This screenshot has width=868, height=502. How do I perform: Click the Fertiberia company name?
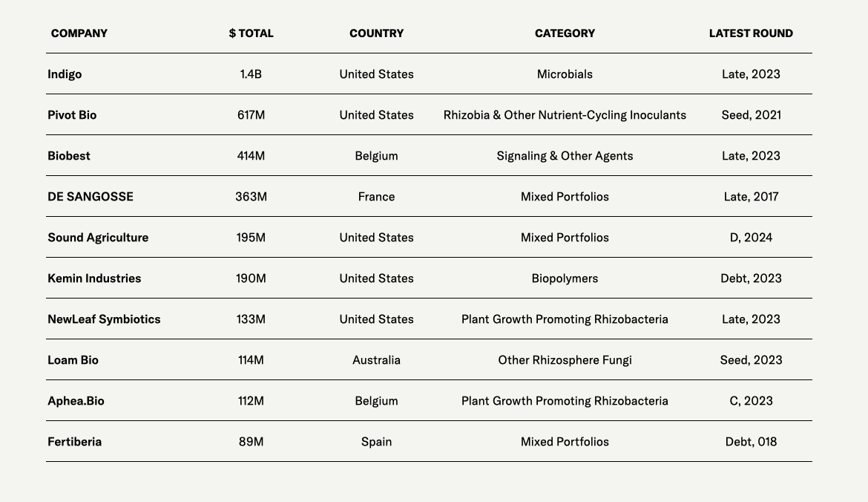pyautogui.click(x=74, y=442)
